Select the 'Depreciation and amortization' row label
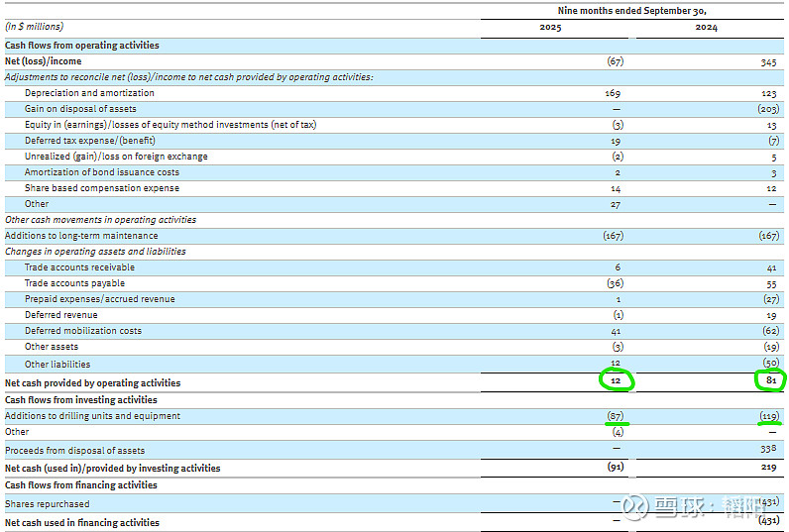789x532 pixels. (89, 93)
